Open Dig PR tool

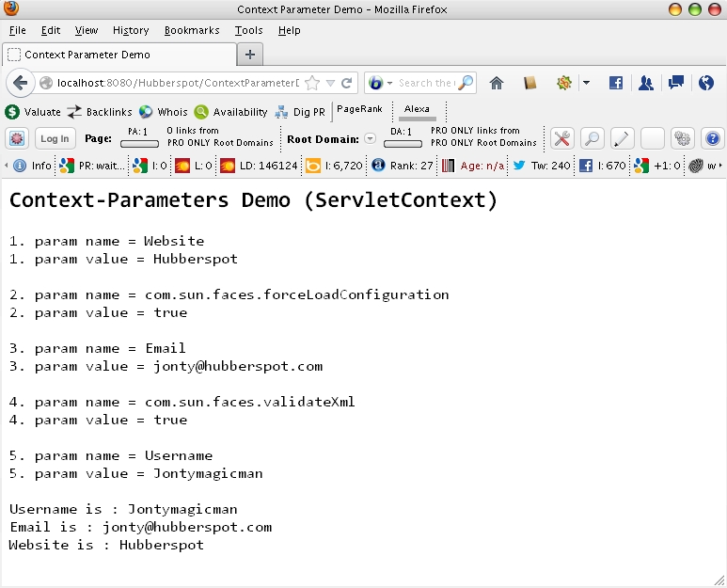(x=300, y=112)
